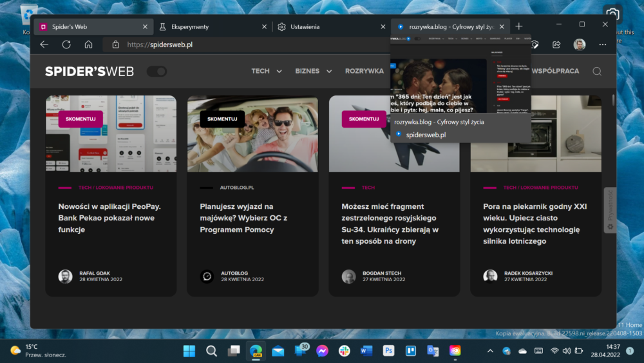Close the Spider's Web tab

[145, 26]
